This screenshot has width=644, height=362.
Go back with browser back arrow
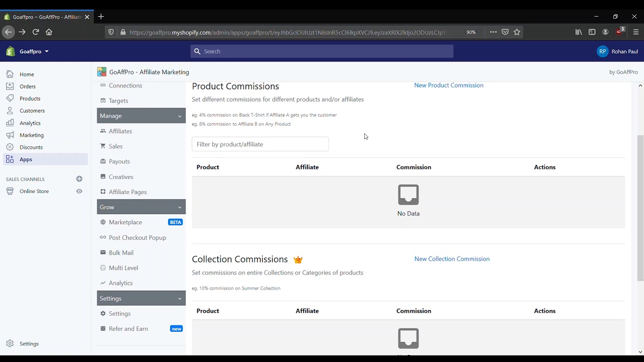(x=8, y=32)
